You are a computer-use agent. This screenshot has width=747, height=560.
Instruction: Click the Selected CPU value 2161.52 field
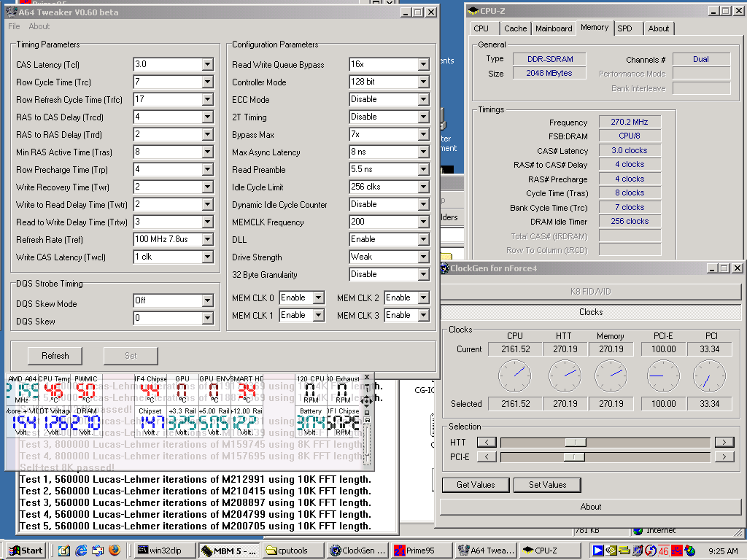coord(516,404)
